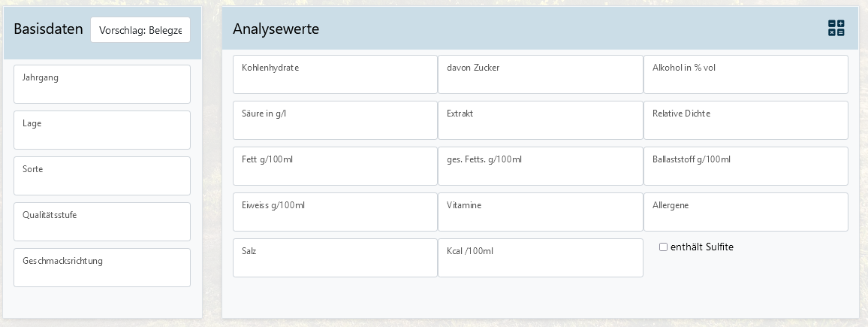Select the Lage input field
The image size is (868, 327).
click(x=102, y=130)
